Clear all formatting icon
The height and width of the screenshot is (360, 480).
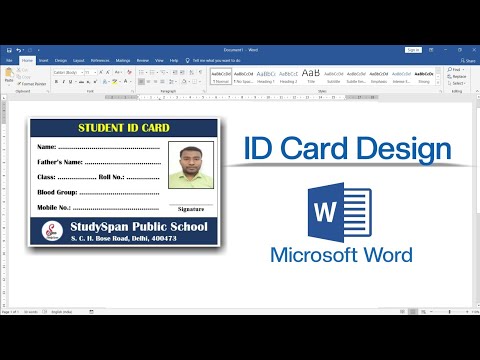[129, 72]
